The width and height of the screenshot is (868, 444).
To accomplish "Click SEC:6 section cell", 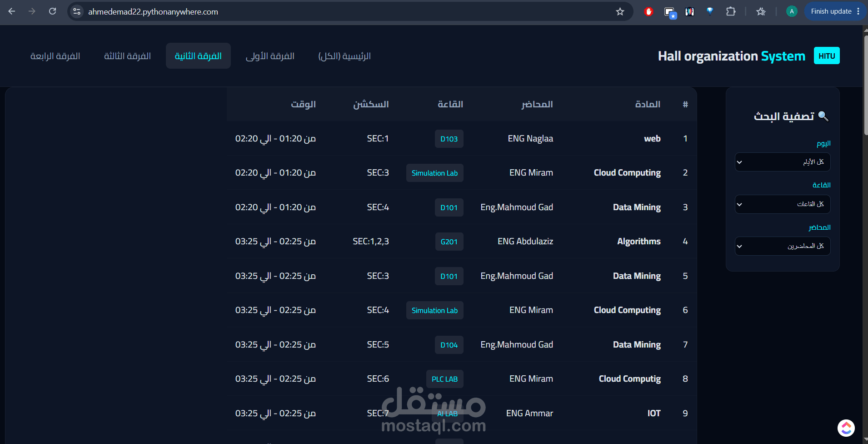I will (378, 378).
